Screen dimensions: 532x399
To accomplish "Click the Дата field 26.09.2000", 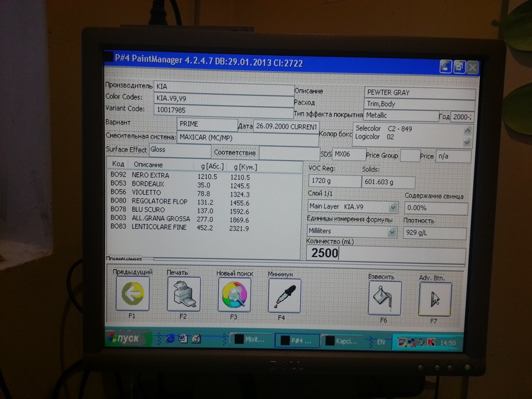I will 286,126.
